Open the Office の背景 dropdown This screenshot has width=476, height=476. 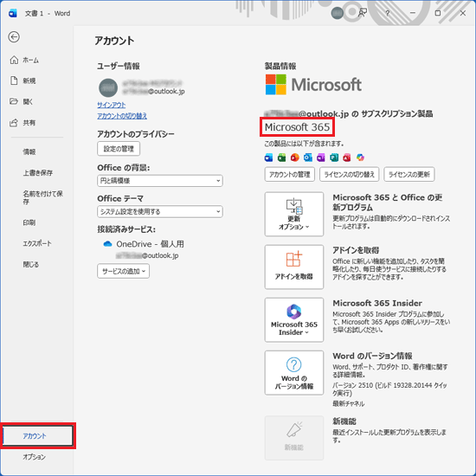tap(160, 181)
